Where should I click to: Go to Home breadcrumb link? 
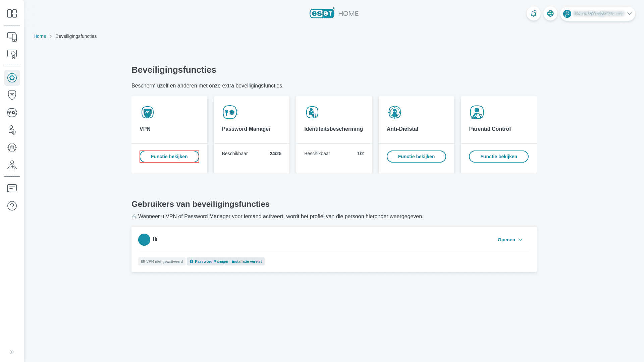click(x=40, y=36)
